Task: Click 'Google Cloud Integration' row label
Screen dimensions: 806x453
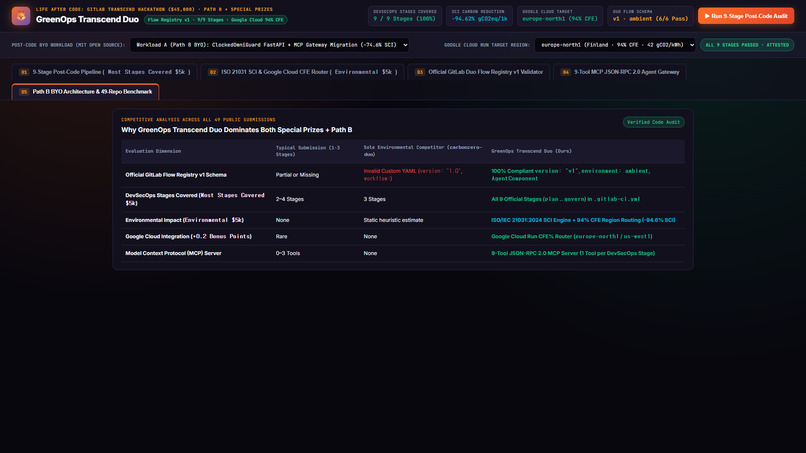Action: 189,237
